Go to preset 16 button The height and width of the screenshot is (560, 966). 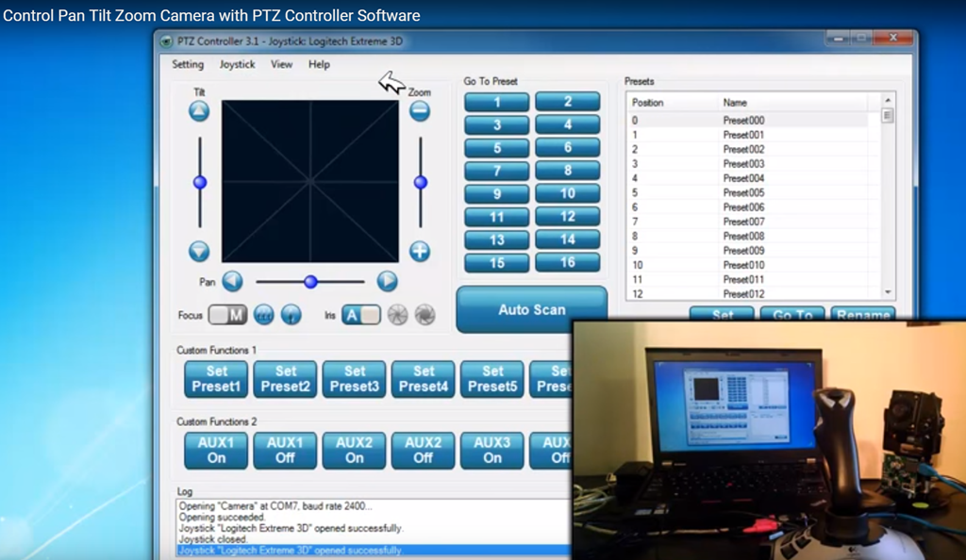(x=567, y=263)
